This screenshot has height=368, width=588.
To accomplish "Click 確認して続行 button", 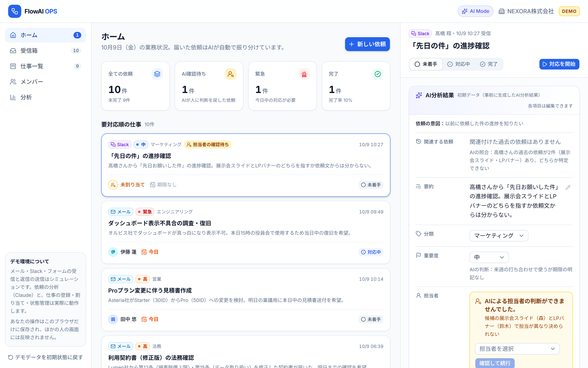I will click(x=495, y=363).
